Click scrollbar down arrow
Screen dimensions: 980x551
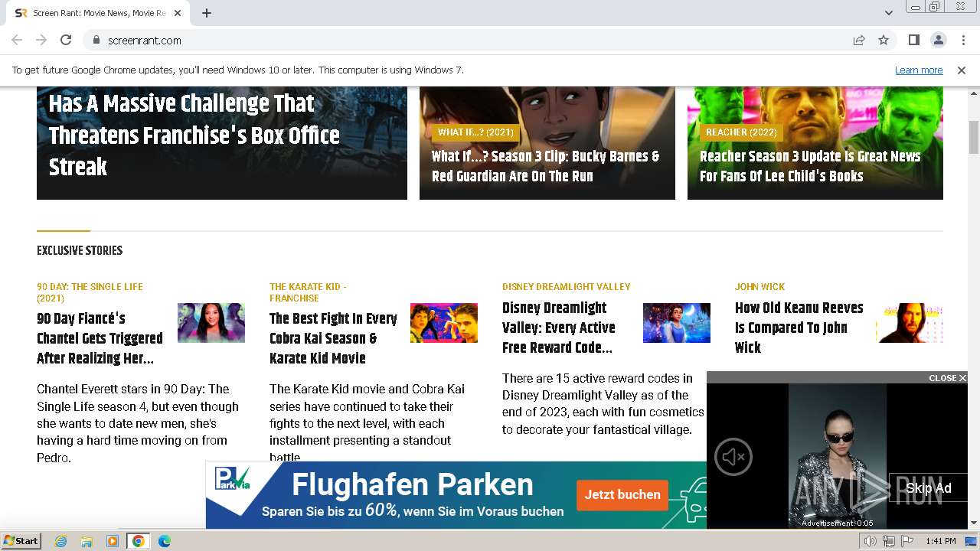974,523
